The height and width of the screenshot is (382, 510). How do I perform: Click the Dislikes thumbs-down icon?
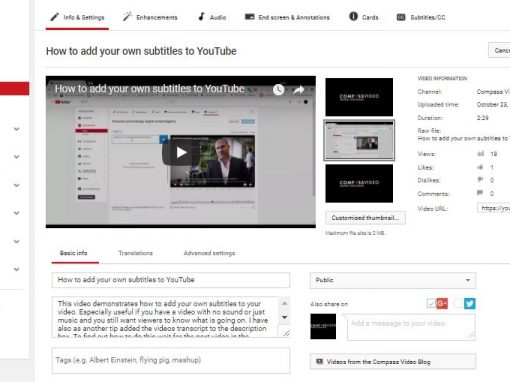tap(480, 180)
